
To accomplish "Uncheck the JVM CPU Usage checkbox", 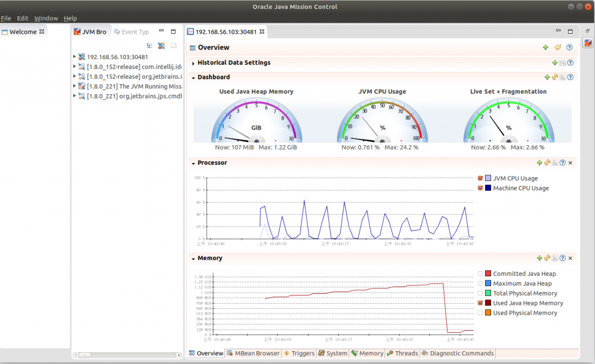I will click(x=480, y=178).
